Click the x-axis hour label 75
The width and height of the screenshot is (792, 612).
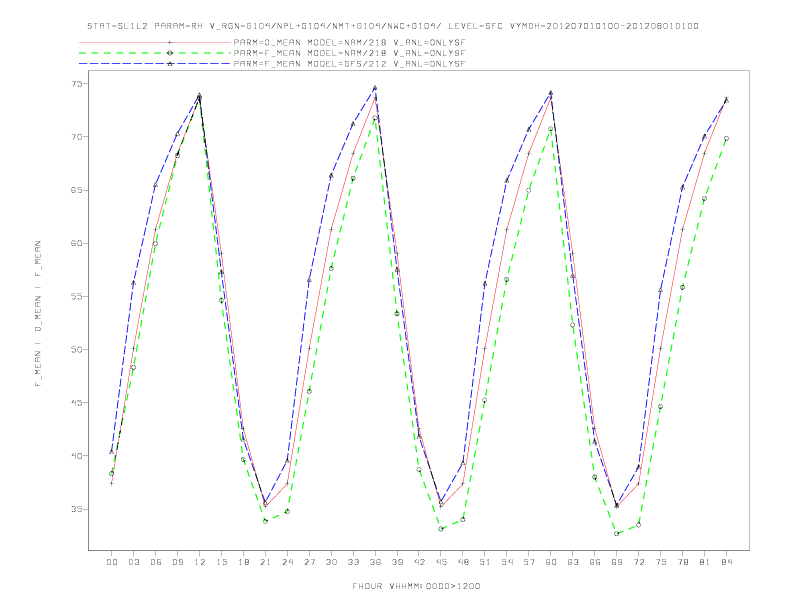click(x=661, y=562)
